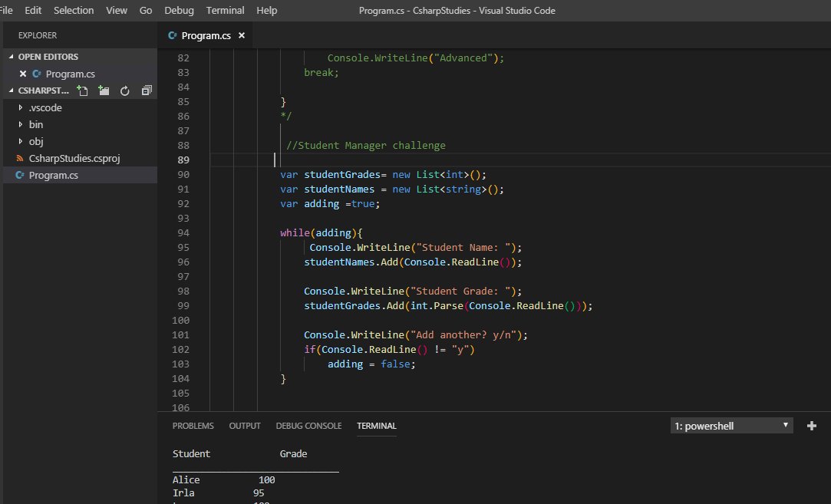Collapse all folders in Explorer
Image resolution: width=831 pixels, height=504 pixels.
tap(146, 91)
